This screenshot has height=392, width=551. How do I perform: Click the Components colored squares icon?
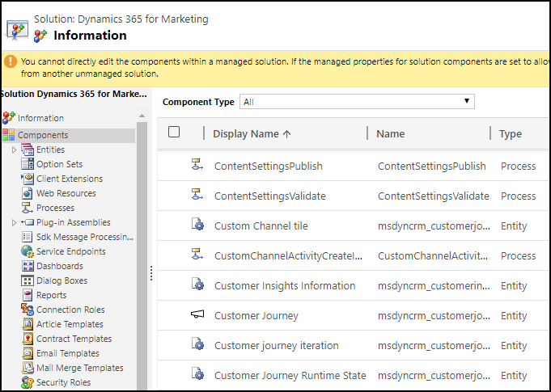point(8,135)
